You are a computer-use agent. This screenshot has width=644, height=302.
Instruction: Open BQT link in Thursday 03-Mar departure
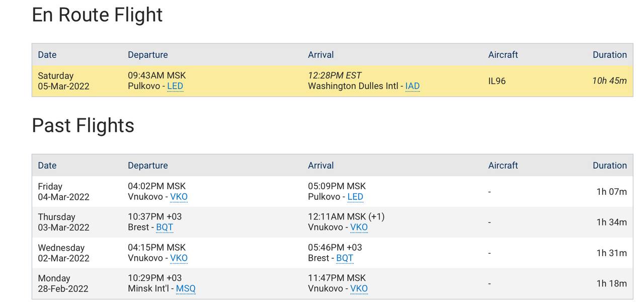tap(165, 228)
